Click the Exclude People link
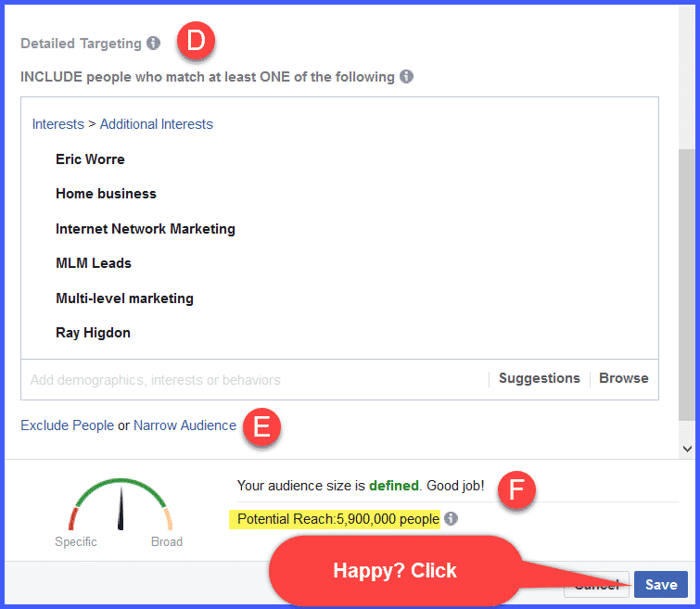 [67, 425]
